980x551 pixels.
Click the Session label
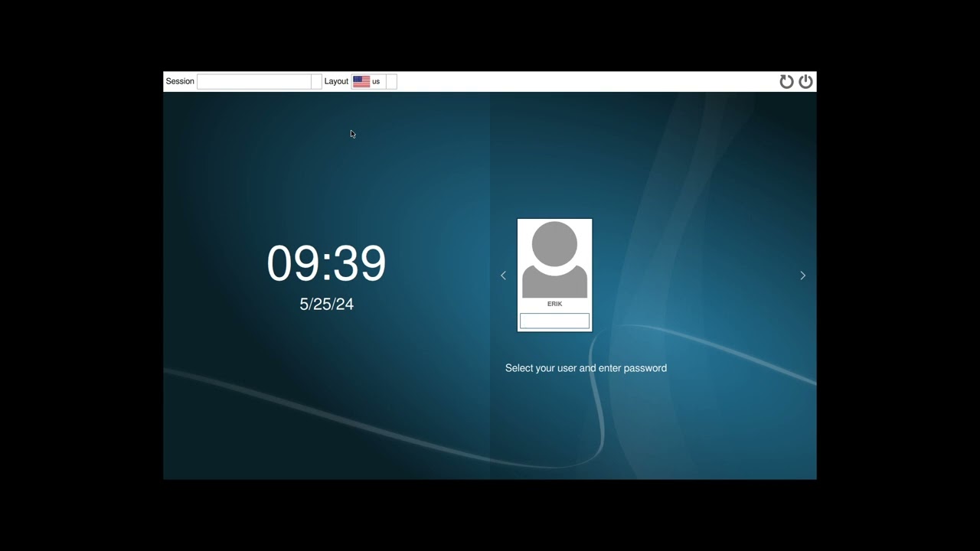[180, 81]
